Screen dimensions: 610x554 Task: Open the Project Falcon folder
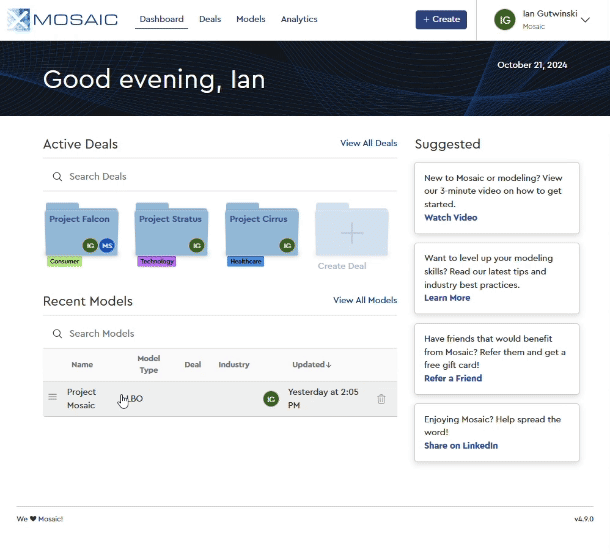(x=81, y=231)
